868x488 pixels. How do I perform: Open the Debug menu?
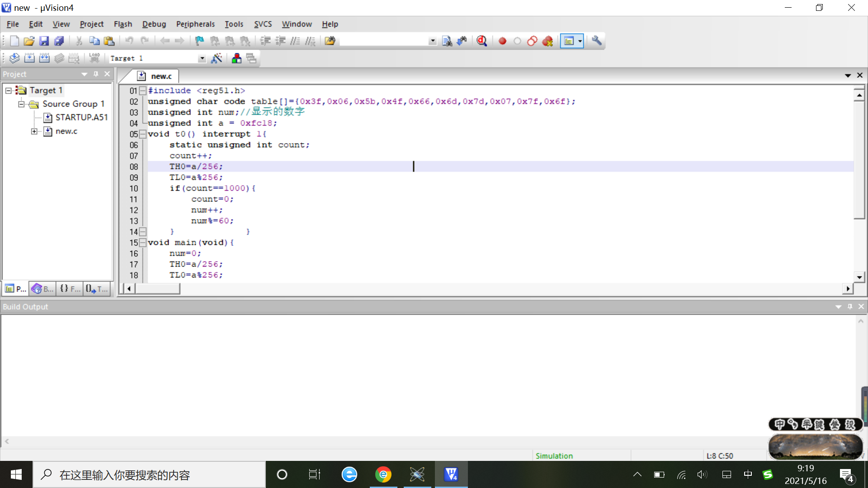point(154,24)
